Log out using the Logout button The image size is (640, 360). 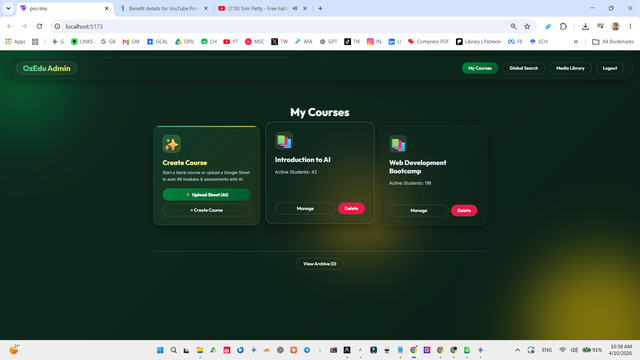click(x=610, y=68)
